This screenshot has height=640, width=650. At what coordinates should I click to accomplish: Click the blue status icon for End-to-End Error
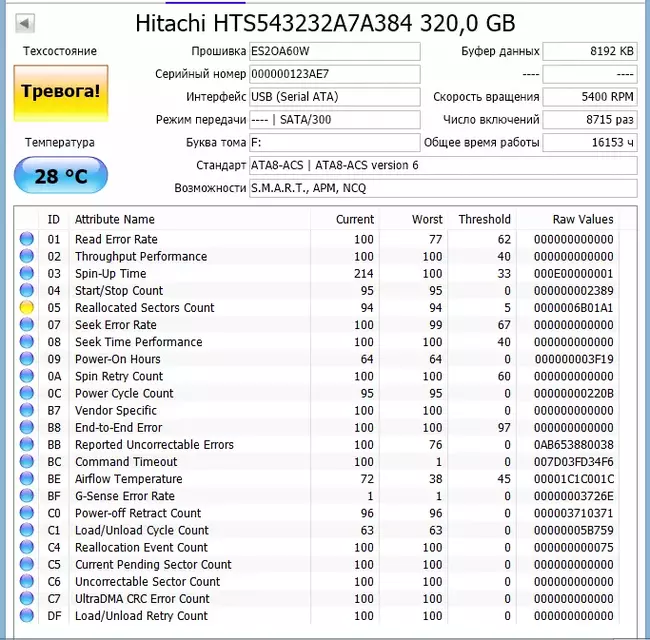(x=27, y=427)
